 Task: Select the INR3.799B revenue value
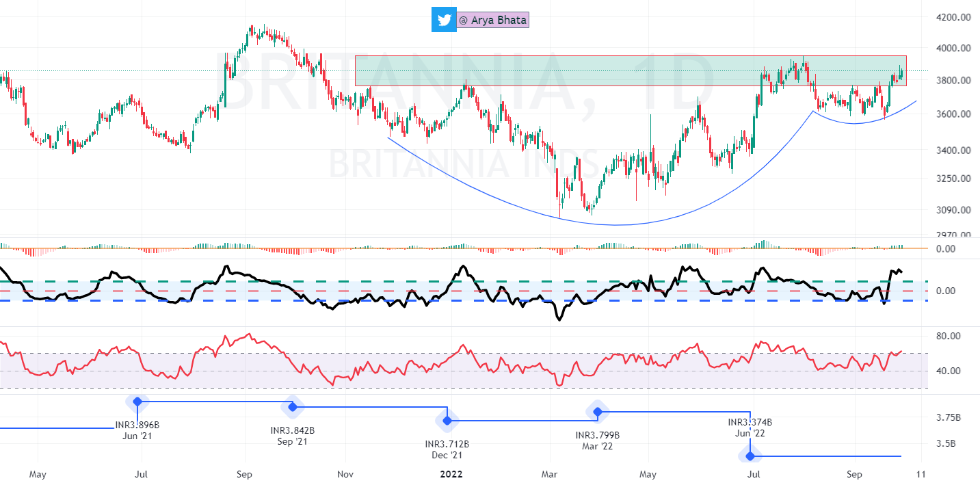pyautogui.click(x=598, y=435)
